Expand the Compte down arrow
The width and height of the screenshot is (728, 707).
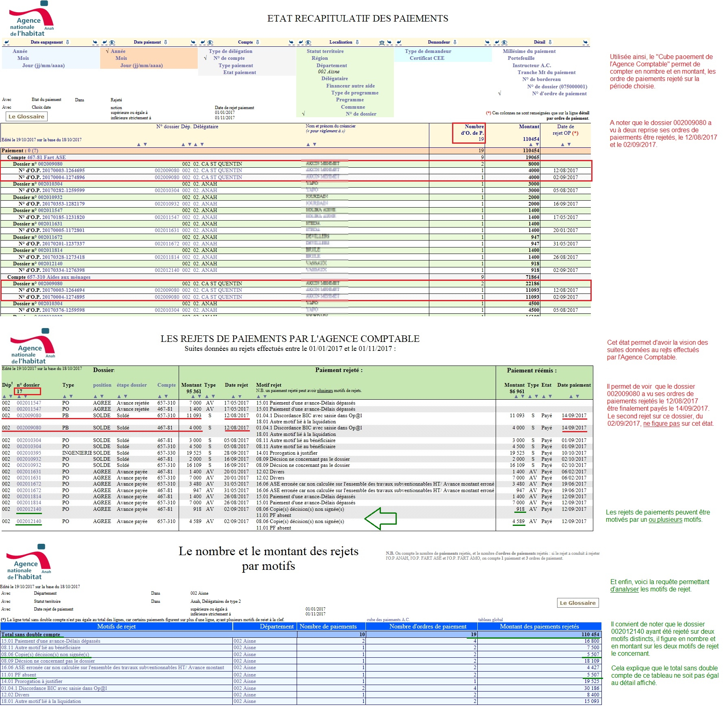tap(258, 42)
